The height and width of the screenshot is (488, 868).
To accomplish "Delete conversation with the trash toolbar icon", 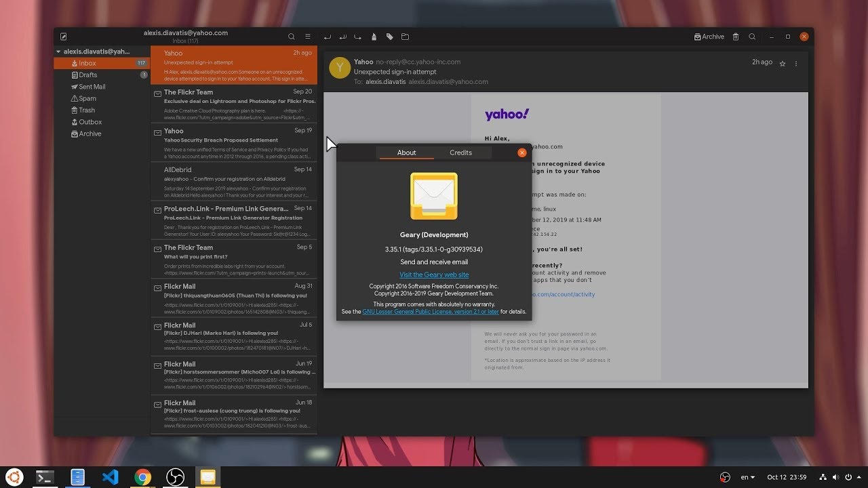I will (736, 37).
